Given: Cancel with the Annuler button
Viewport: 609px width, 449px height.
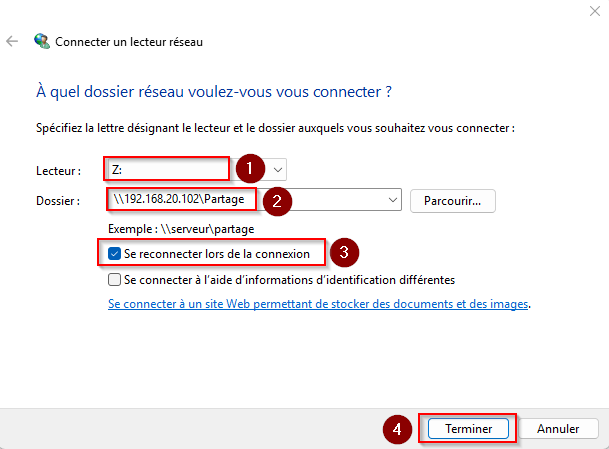Looking at the screenshot, I should (x=558, y=428).
